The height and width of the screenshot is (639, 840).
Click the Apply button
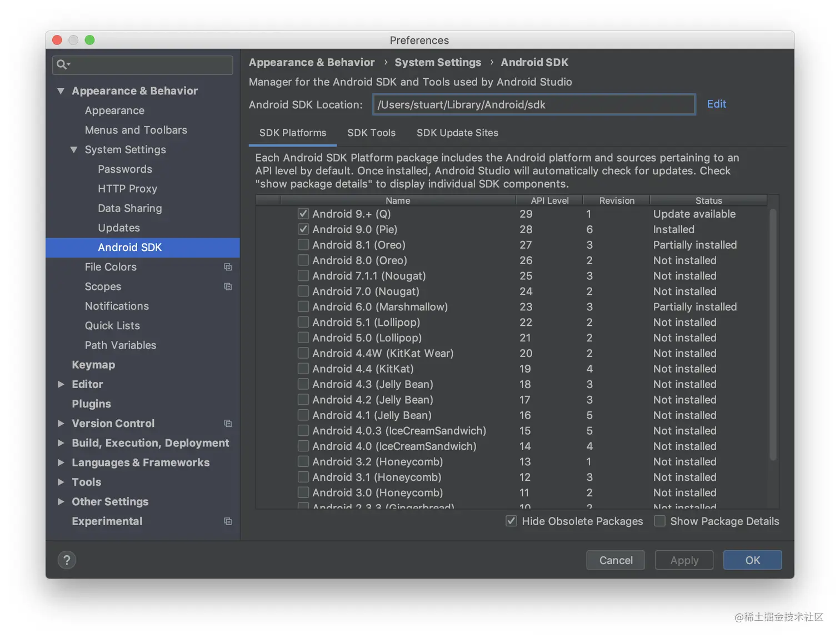[x=684, y=560]
